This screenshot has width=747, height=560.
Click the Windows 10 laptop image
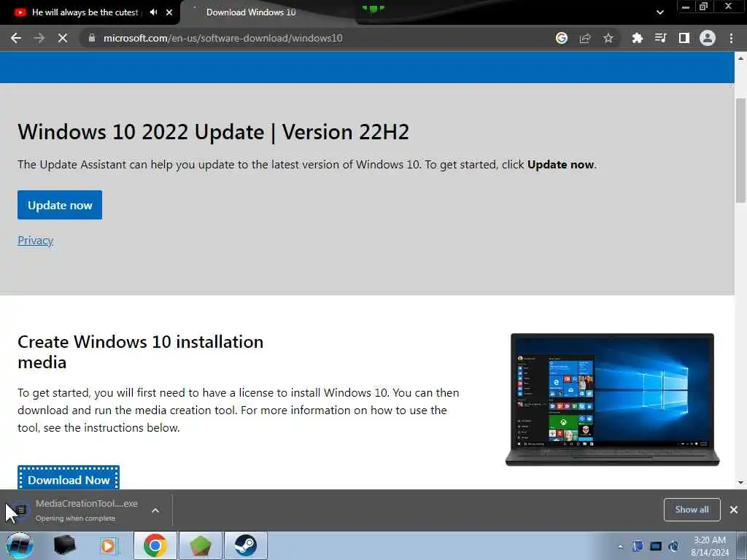pyautogui.click(x=612, y=399)
